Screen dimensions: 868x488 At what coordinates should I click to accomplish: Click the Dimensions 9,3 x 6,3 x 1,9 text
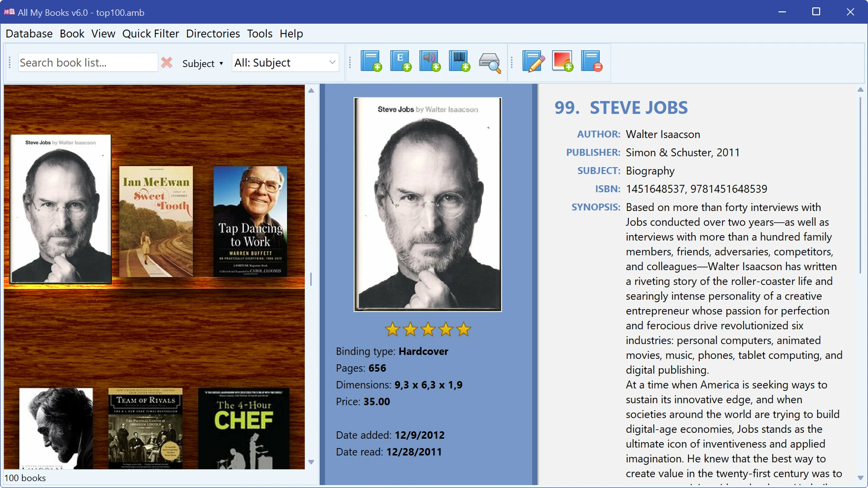pos(399,385)
